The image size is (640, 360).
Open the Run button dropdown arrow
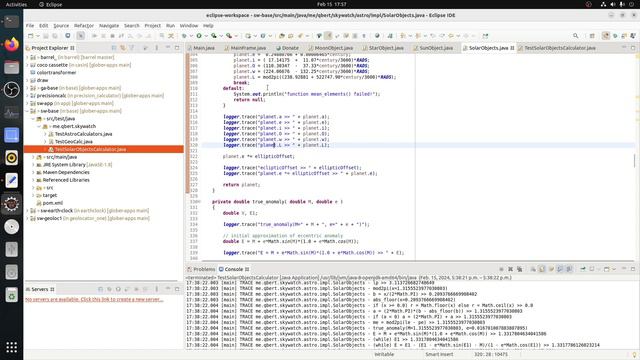[205, 36]
